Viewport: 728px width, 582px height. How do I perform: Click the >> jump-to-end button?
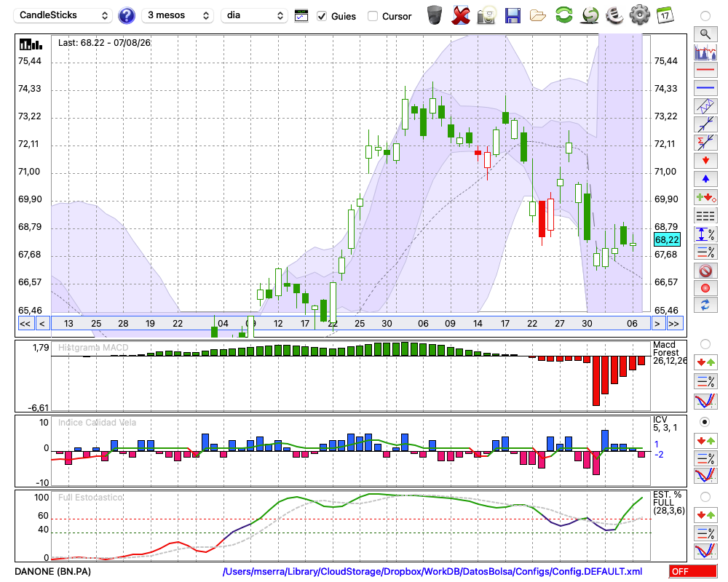[673, 324]
